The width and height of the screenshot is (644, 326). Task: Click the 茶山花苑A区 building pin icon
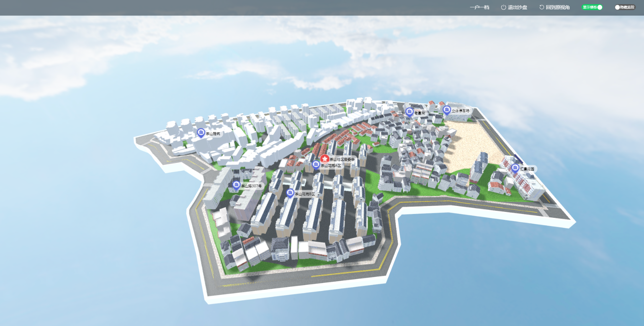316,164
